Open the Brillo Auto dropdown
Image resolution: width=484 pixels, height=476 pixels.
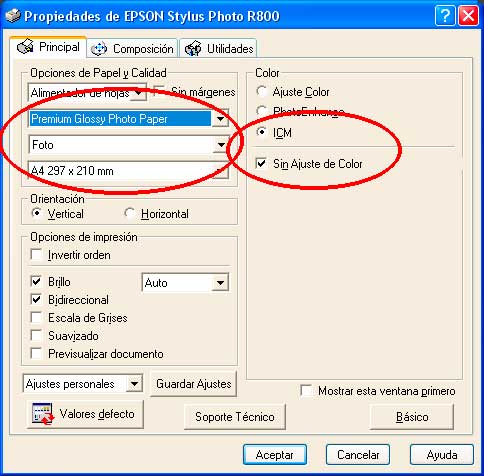tap(220, 283)
